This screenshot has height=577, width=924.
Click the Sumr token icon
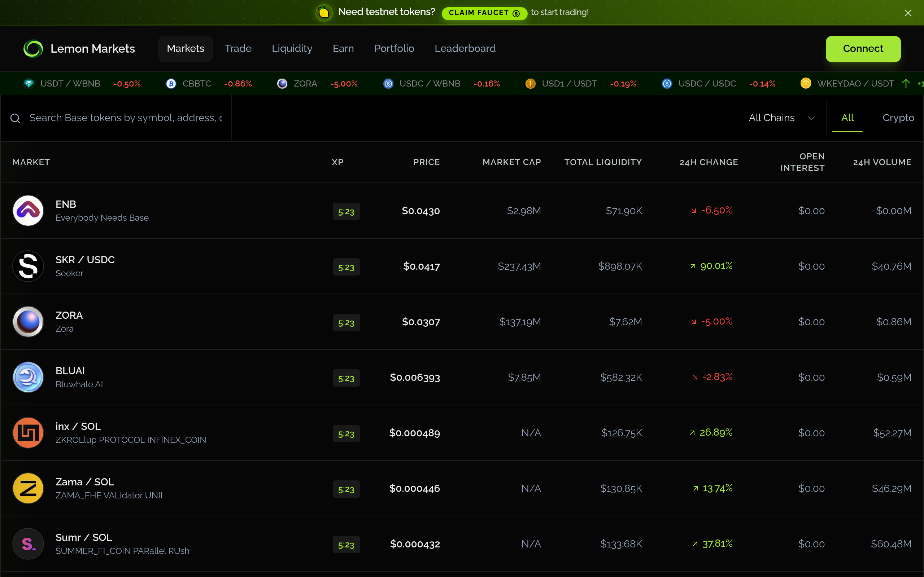(x=28, y=544)
